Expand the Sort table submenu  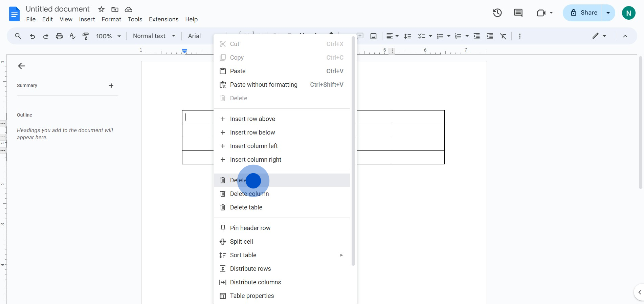341,255
